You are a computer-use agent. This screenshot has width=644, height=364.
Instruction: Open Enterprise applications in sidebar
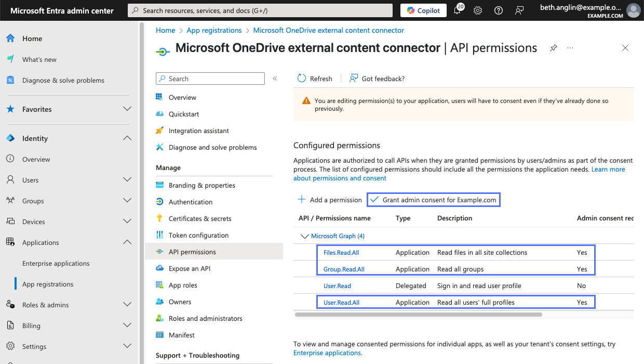pos(56,263)
